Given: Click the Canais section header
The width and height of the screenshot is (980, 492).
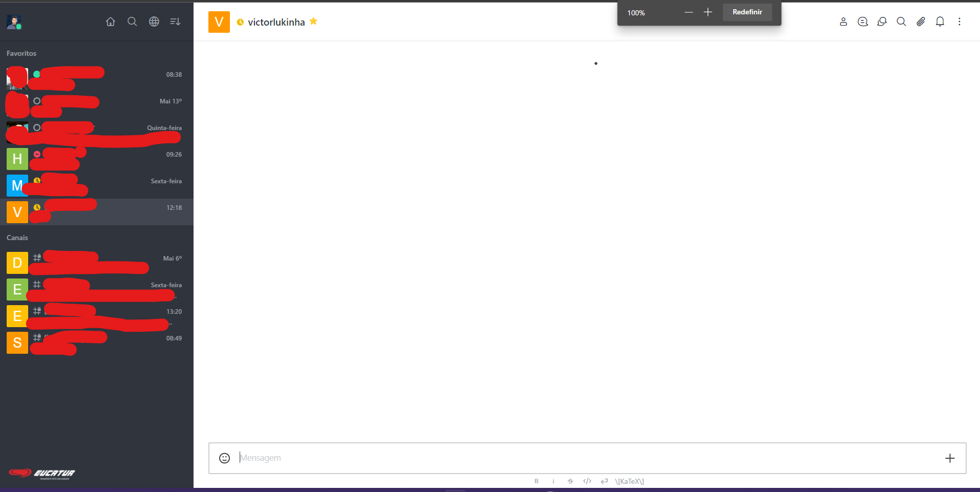Looking at the screenshot, I should tap(17, 238).
